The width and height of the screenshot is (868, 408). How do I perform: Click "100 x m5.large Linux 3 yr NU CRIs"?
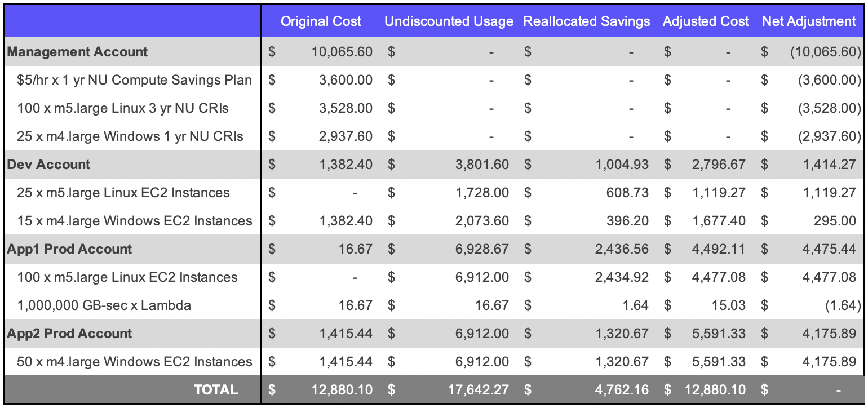click(123, 108)
